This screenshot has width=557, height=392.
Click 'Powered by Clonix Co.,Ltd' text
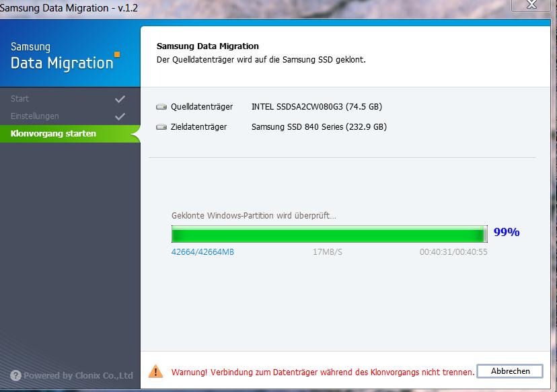click(78, 375)
